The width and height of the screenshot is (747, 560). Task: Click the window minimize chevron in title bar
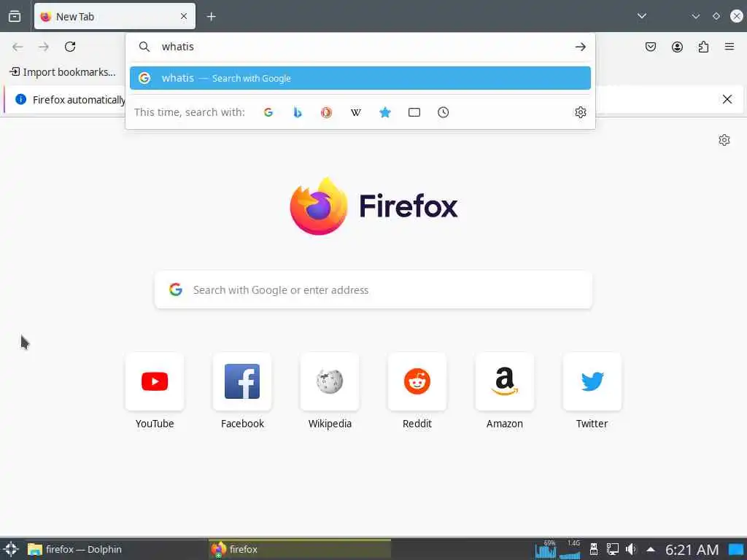click(695, 16)
